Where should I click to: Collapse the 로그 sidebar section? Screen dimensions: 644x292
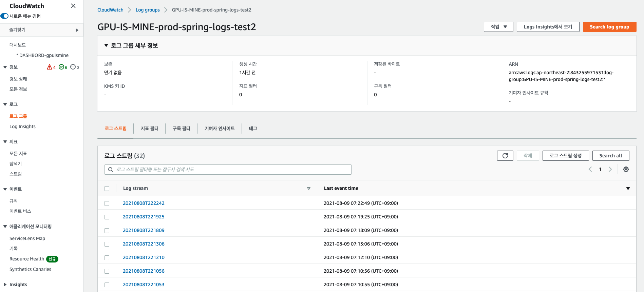pyautogui.click(x=5, y=104)
